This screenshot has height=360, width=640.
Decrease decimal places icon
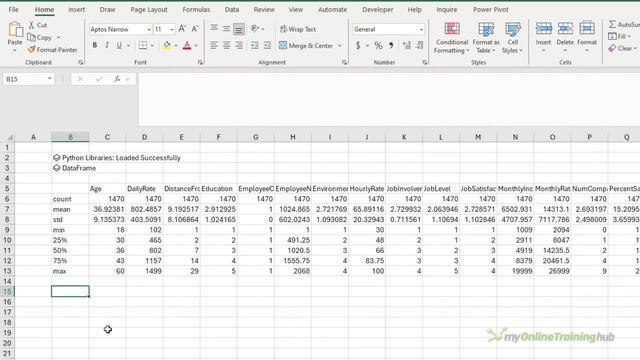420,45
